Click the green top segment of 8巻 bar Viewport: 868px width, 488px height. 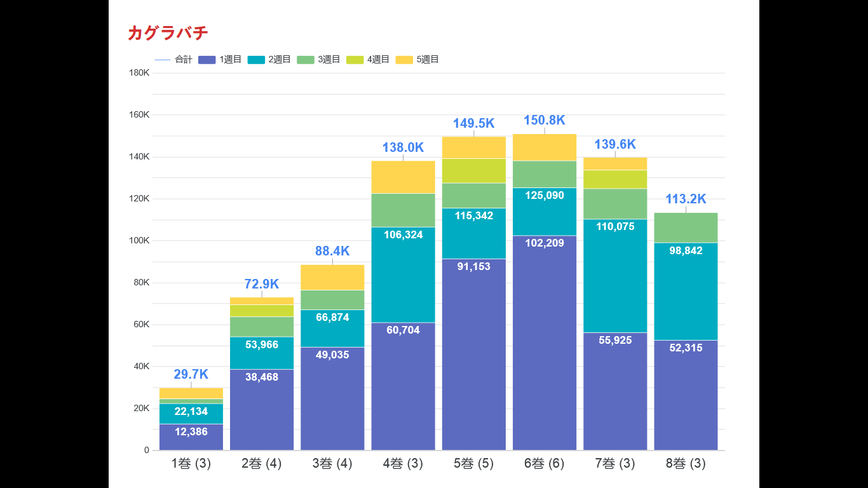[686, 227]
